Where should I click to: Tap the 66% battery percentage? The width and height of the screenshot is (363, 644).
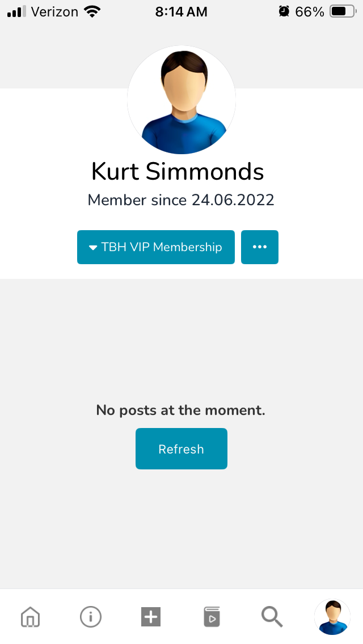pyautogui.click(x=310, y=11)
